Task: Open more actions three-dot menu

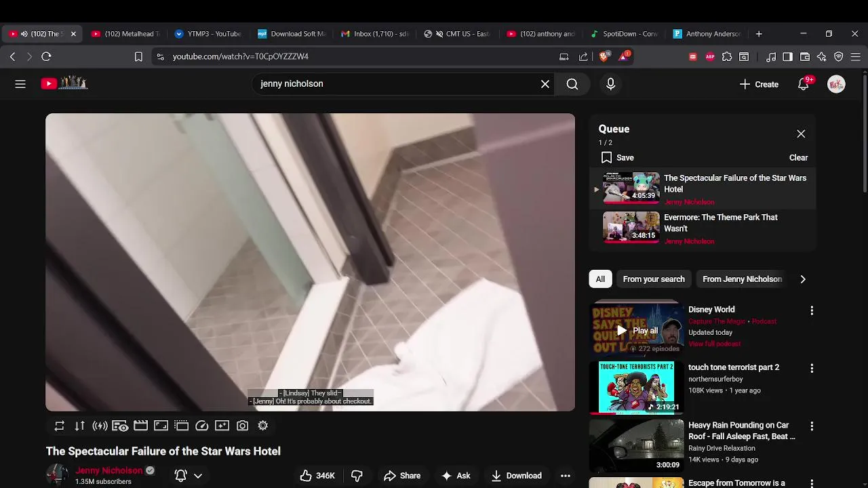Action: (x=565, y=476)
